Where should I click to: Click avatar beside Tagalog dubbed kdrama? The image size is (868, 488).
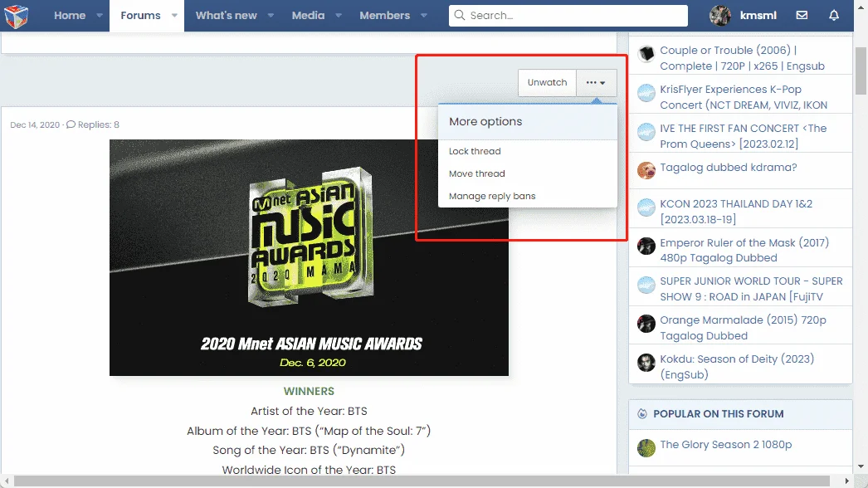[646, 170]
